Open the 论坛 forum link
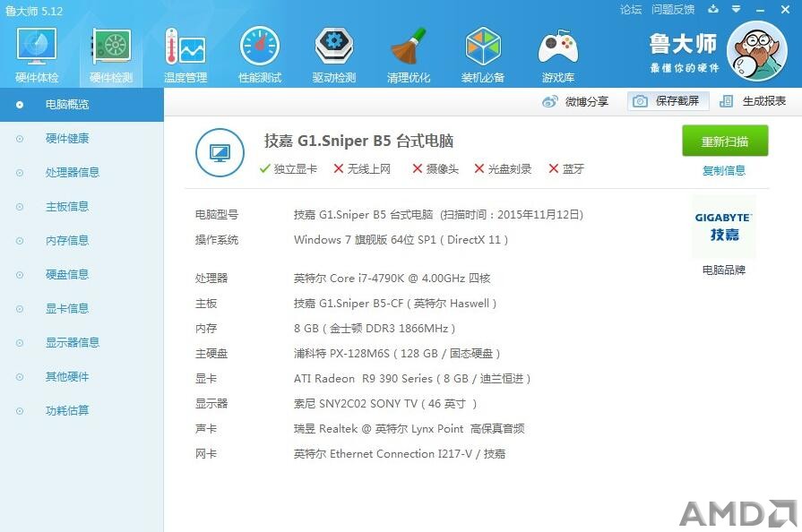The image size is (802, 532). (631, 10)
